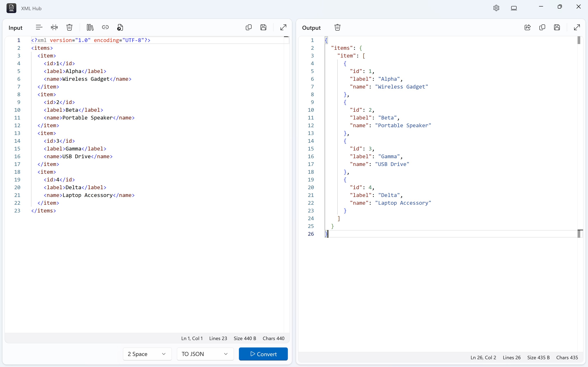Image resolution: width=588 pixels, height=367 pixels.
Task: Load XML from a URL via the link icon
Action: [x=105, y=27]
